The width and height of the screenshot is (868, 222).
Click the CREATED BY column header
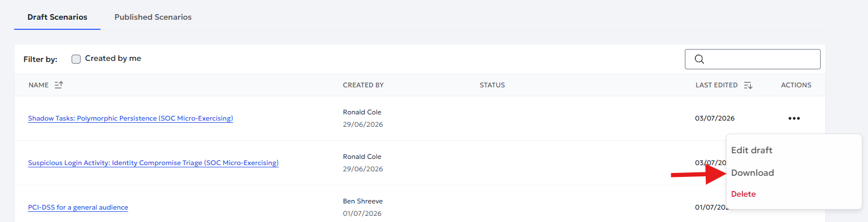(x=363, y=85)
